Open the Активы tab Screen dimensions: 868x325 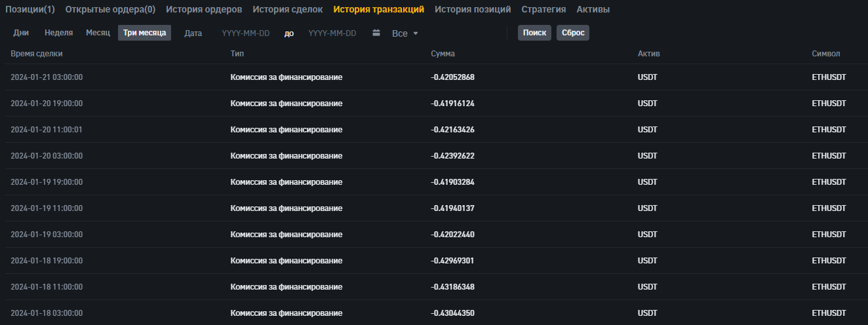tap(593, 10)
